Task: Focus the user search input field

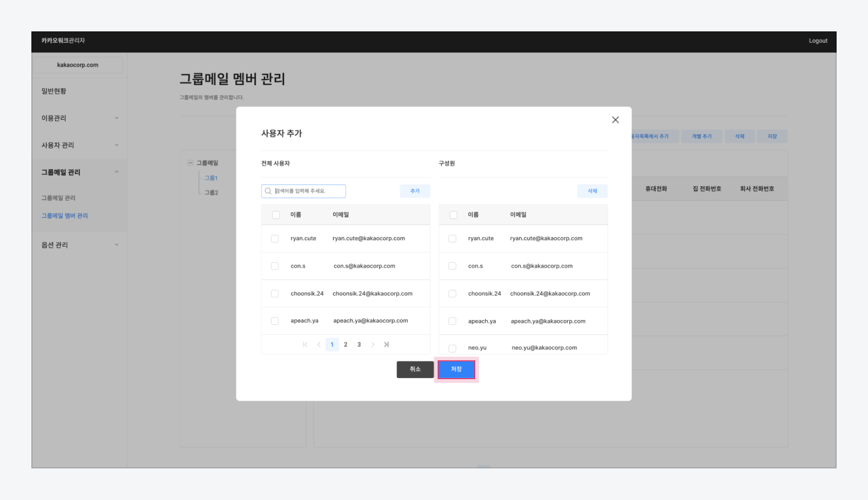Action: click(309, 191)
